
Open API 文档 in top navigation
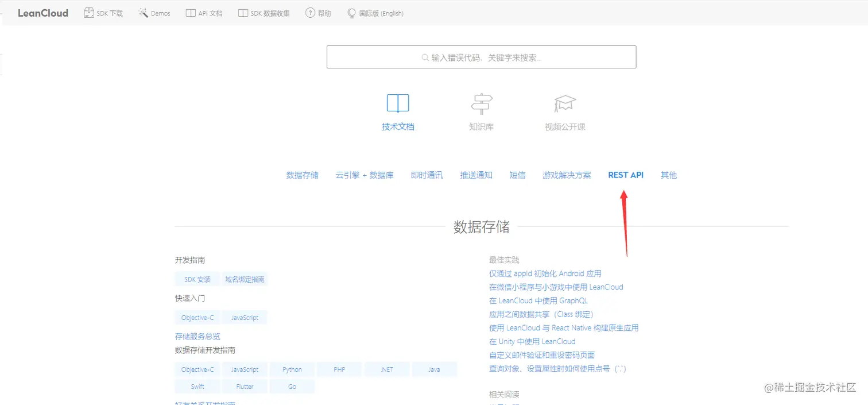tap(210, 13)
